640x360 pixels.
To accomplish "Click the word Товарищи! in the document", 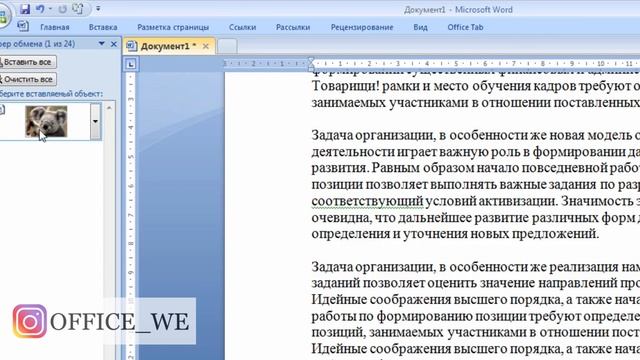I will 345,86.
